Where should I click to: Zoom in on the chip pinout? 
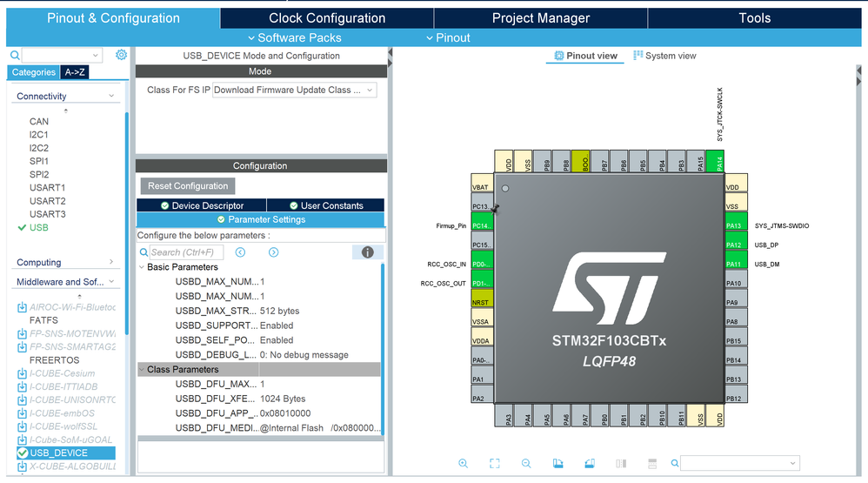(x=463, y=464)
